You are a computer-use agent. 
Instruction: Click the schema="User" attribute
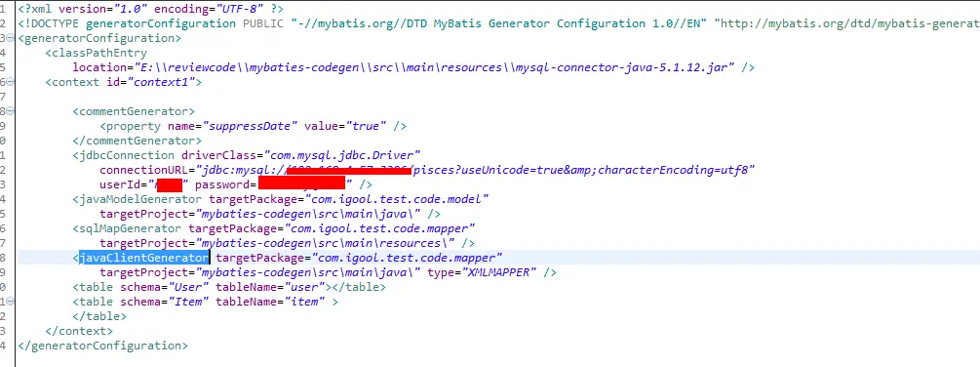coord(165,287)
